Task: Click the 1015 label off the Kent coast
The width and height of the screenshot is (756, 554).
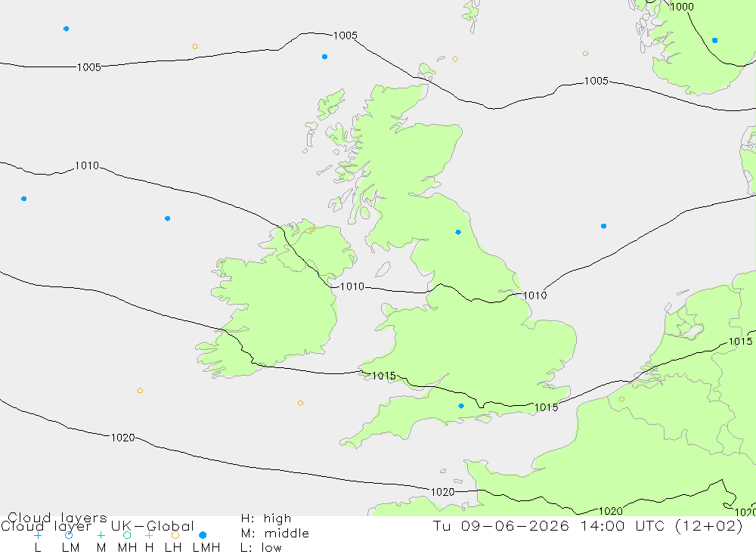Action: click(546, 407)
